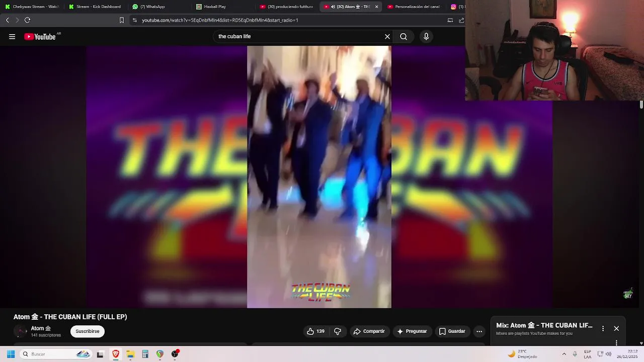Switch to Chebywav Stream tab
The width and height of the screenshot is (644, 362).
[32, 7]
